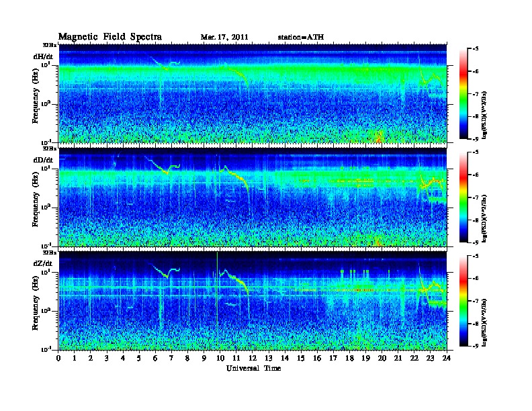Click the dZ/dt panel label
Viewport: 532px width, 411px height.
(x=43, y=263)
